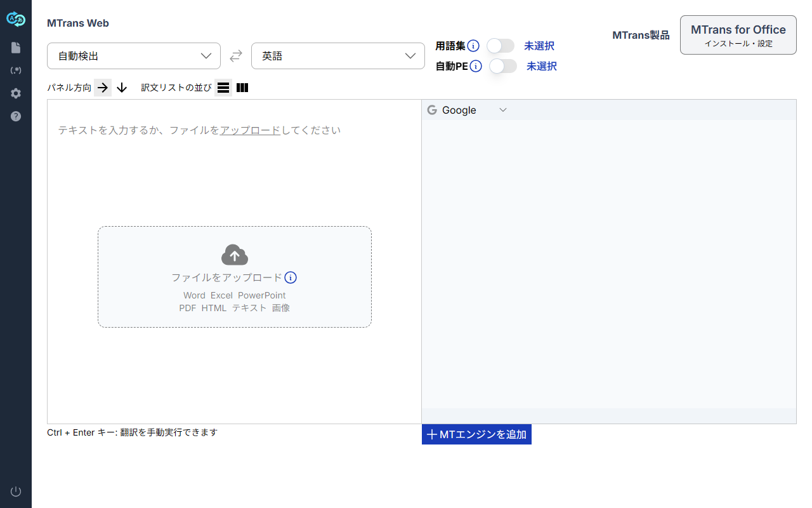This screenshot has width=812, height=508.
Task: Click the info icon next to 用語集
Action: (x=473, y=46)
